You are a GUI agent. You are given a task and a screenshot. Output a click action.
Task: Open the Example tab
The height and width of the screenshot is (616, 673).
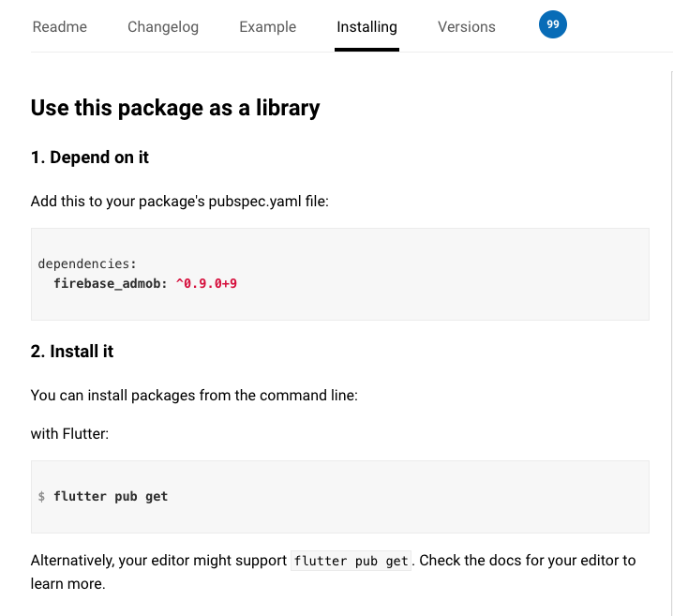pyautogui.click(x=268, y=26)
